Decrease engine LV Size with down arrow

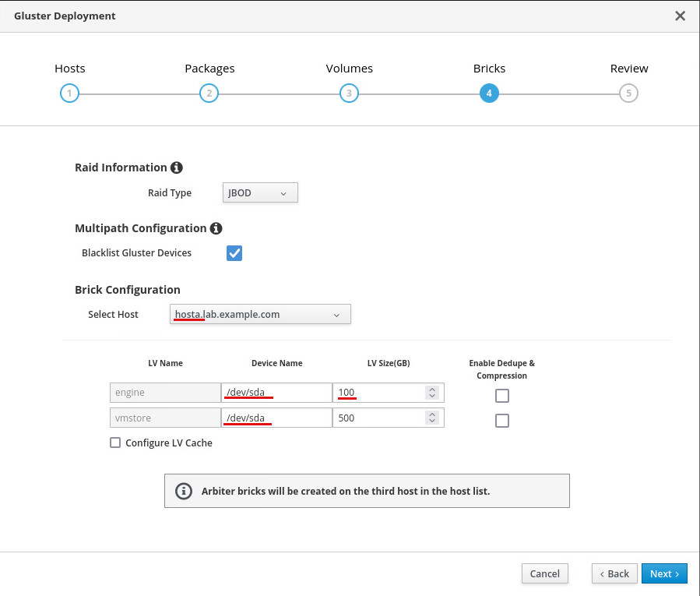[x=432, y=396]
